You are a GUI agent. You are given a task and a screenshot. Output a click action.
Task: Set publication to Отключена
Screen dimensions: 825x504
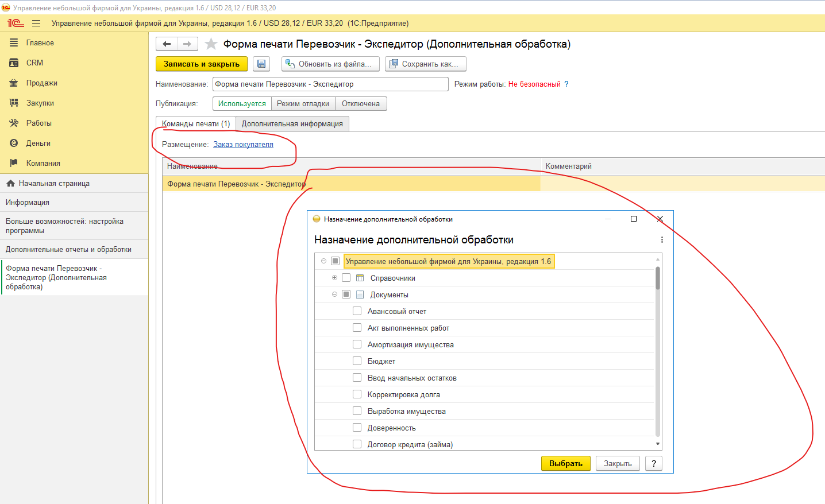[361, 103]
